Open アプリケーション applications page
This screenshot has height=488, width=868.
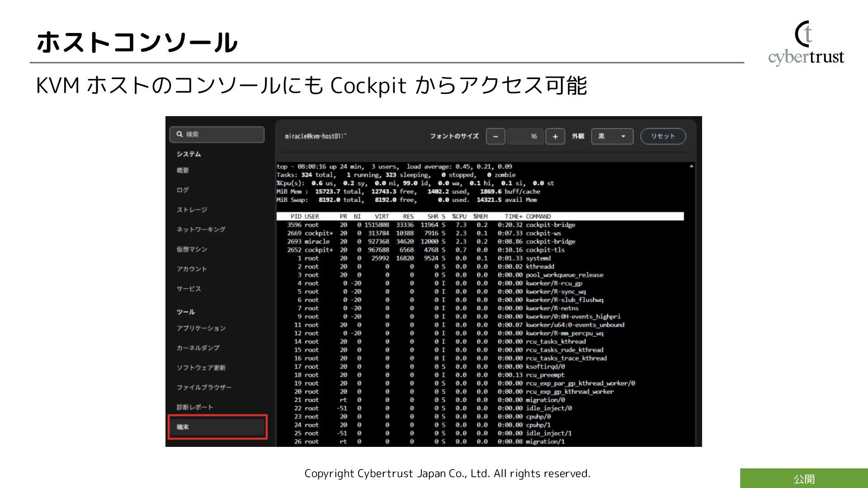point(201,328)
